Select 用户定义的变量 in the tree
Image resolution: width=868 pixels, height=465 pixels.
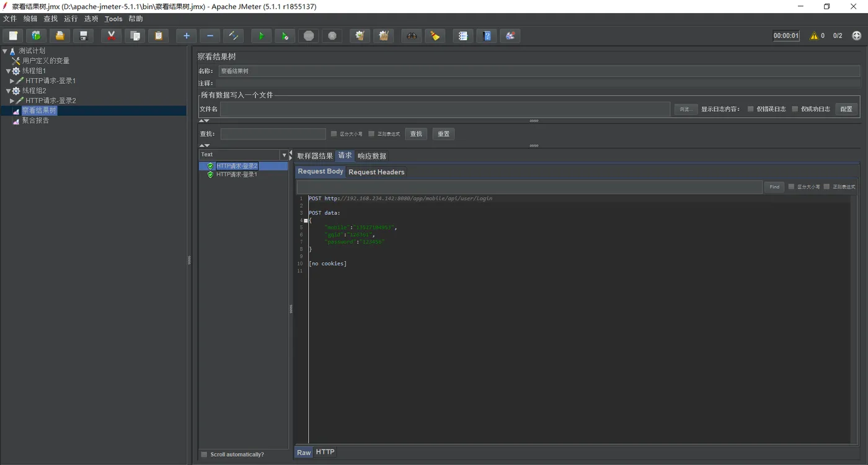coord(46,61)
